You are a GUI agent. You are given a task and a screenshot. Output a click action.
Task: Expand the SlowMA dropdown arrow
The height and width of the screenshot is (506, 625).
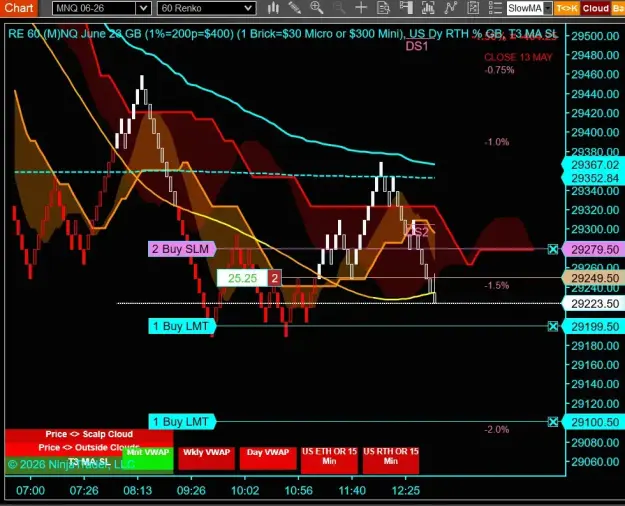(x=548, y=8)
